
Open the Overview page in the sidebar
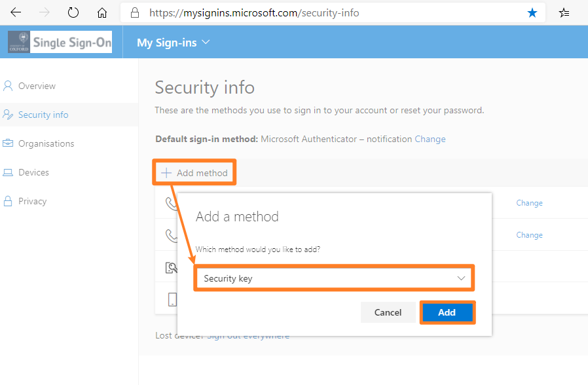coord(37,86)
